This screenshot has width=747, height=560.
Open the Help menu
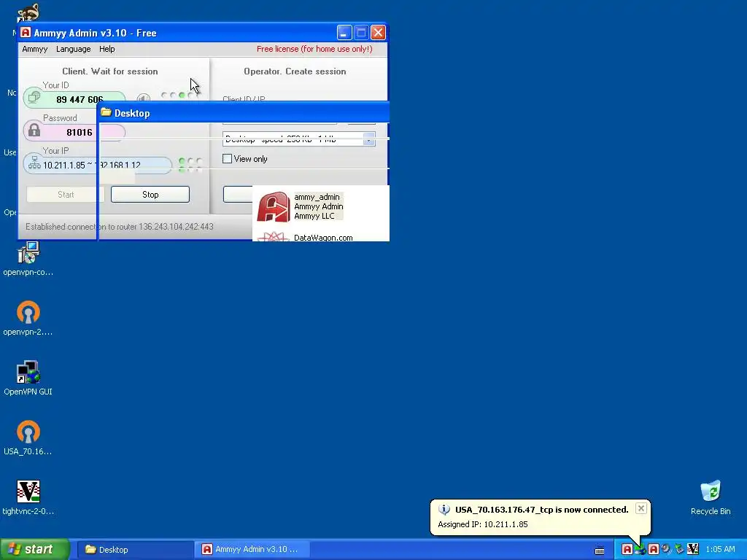pos(107,49)
